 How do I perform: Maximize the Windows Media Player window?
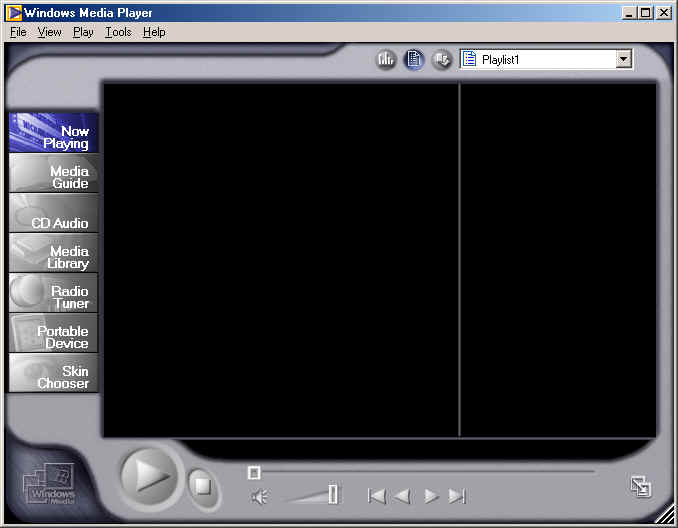tap(645, 13)
